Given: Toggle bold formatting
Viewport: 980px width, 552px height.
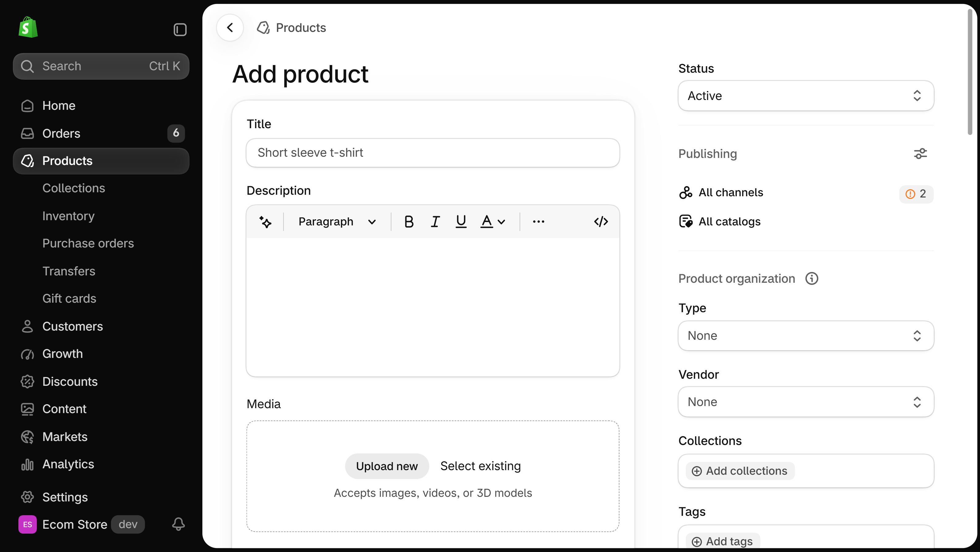Looking at the screenshot, I should coord(408,221).
